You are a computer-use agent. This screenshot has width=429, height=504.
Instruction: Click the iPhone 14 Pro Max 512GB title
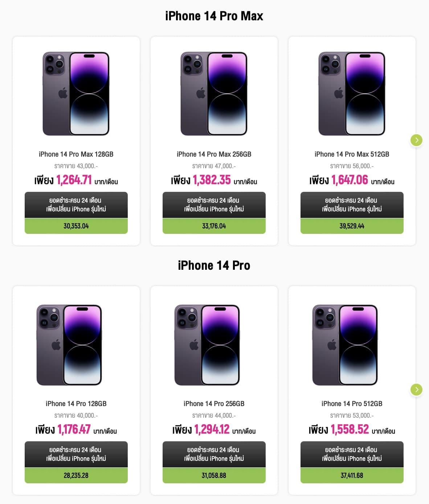click(352, 154)
